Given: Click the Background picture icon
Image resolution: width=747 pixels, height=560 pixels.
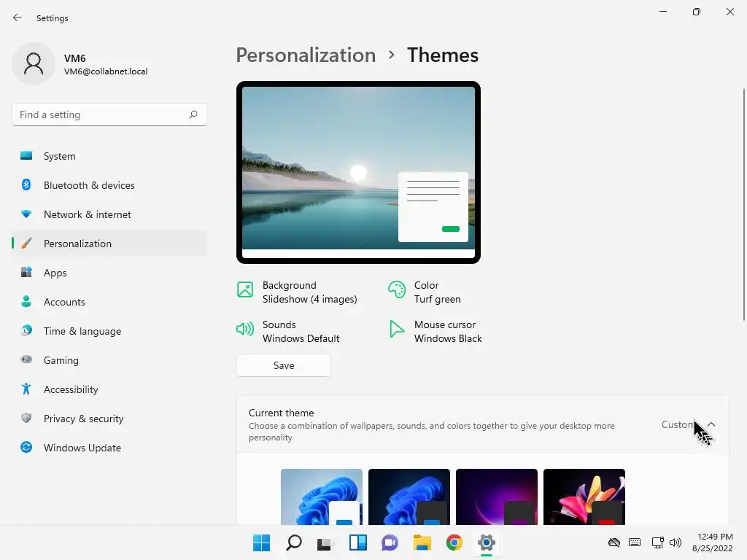Looking at the screenshot, I should [245, 289].
